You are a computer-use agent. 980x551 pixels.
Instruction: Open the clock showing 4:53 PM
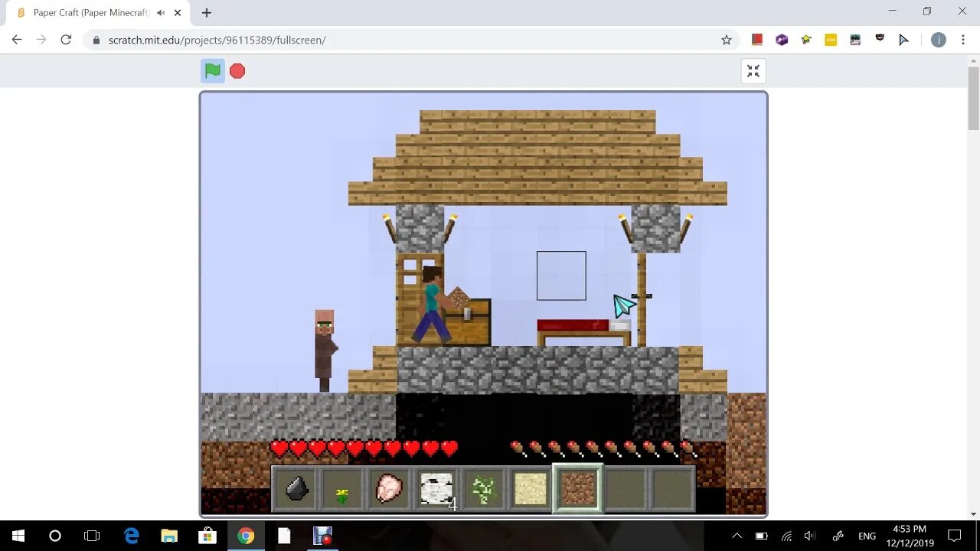[909, 536]
